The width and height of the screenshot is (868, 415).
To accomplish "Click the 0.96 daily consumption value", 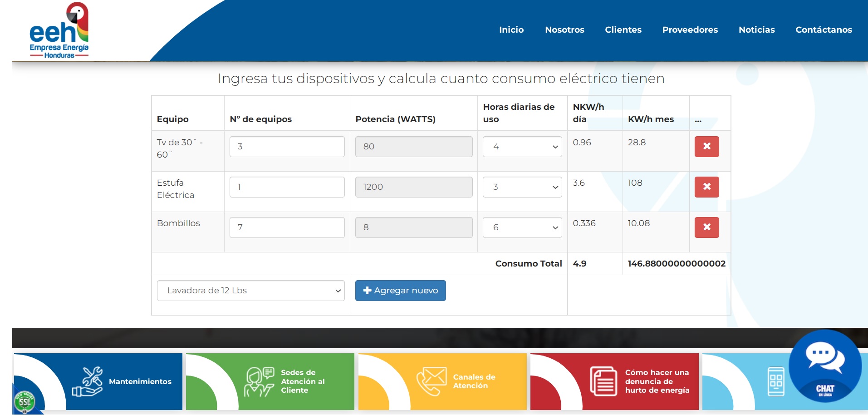I will 582,143.
